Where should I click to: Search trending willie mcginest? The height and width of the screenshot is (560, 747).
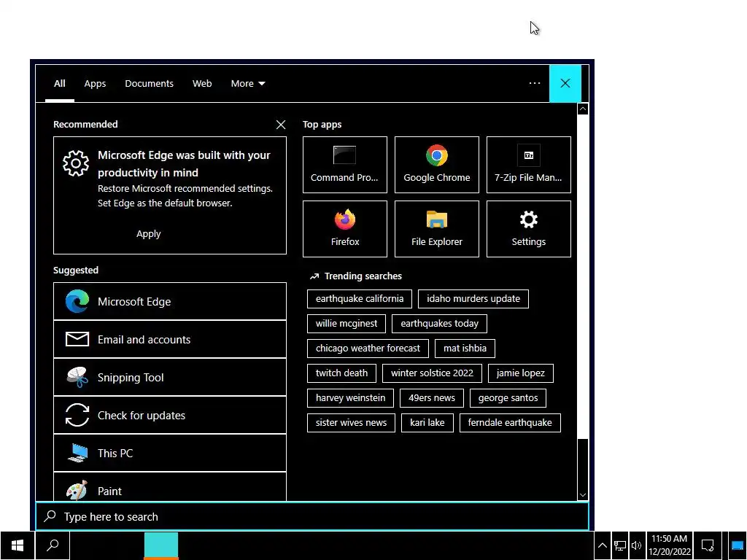(347, 323)
